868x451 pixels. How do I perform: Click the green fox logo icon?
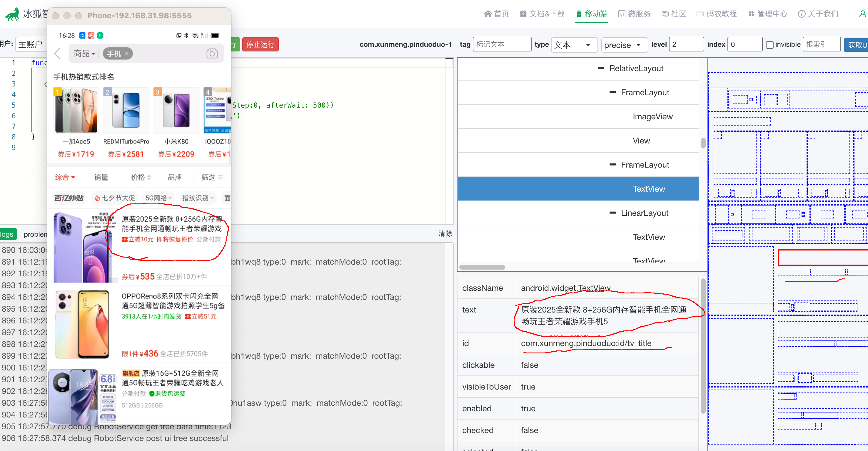[x=11, y=14]
